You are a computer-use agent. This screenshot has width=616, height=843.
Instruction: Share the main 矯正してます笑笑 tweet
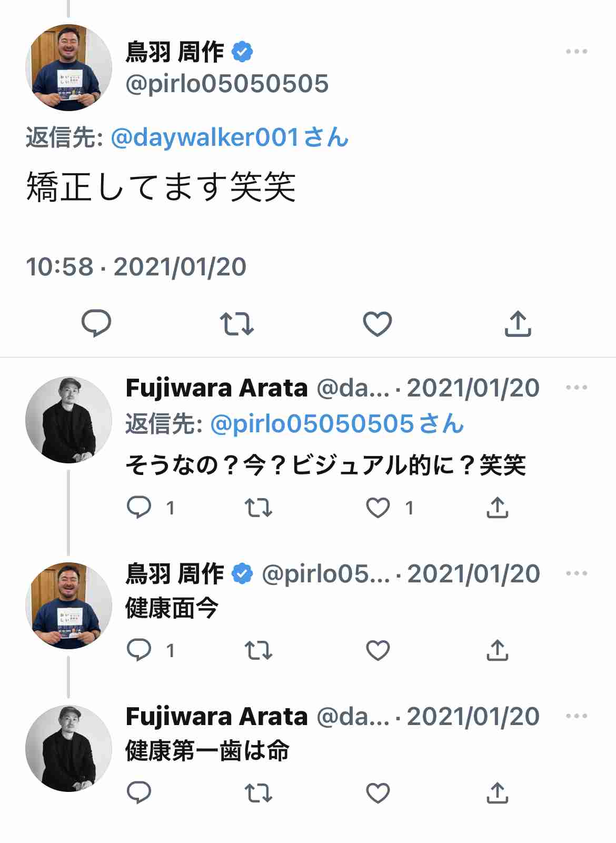(518, 323)
